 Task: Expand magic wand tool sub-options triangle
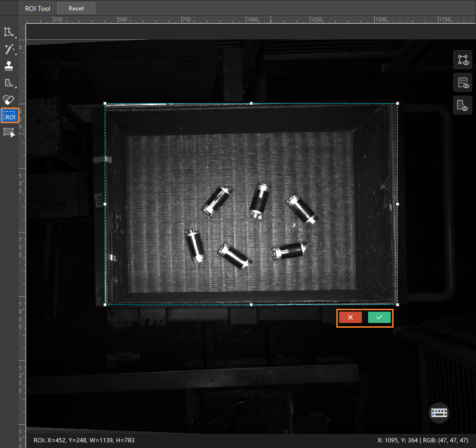16,54
